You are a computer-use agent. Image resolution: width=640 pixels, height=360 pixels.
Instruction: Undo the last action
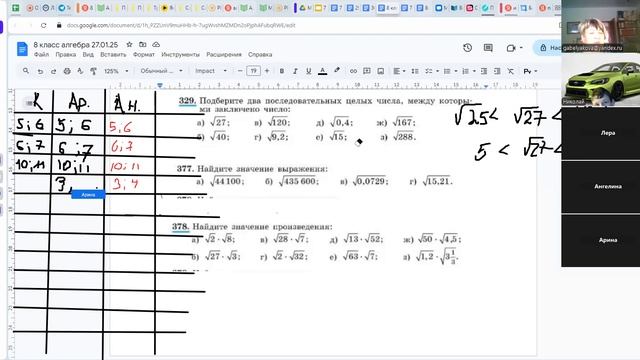pos(40,71)
